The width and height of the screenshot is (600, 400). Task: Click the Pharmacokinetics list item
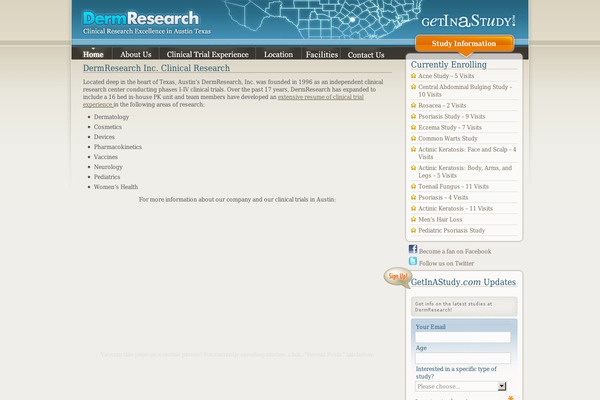pyautogui.click(x=118, y=147)
